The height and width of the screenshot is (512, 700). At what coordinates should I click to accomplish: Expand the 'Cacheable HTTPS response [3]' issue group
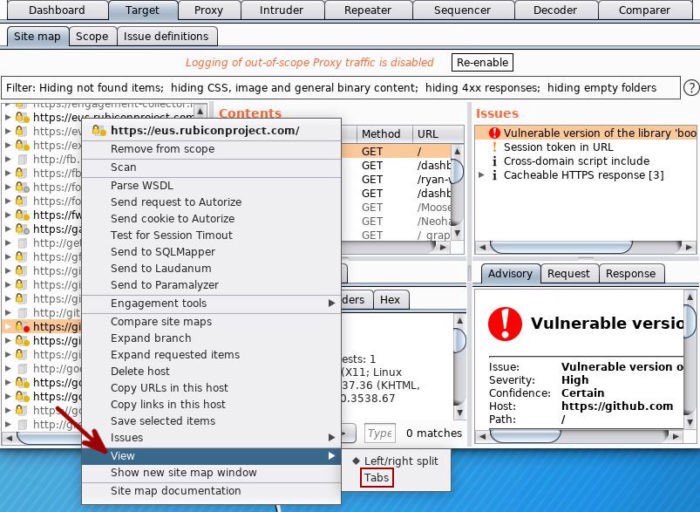pyautogui.click(x=481, y=175)
